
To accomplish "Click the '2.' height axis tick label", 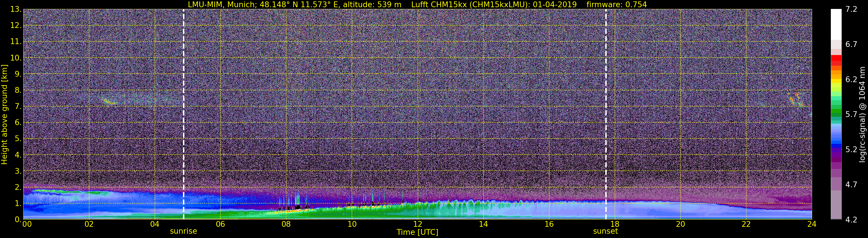I will tap(18, 187).
